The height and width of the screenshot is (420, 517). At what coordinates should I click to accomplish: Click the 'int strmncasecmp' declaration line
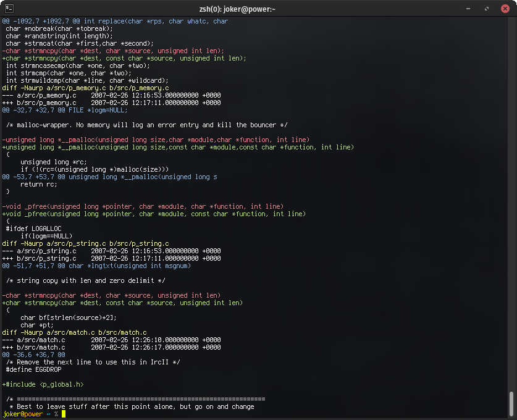point(78,66)
